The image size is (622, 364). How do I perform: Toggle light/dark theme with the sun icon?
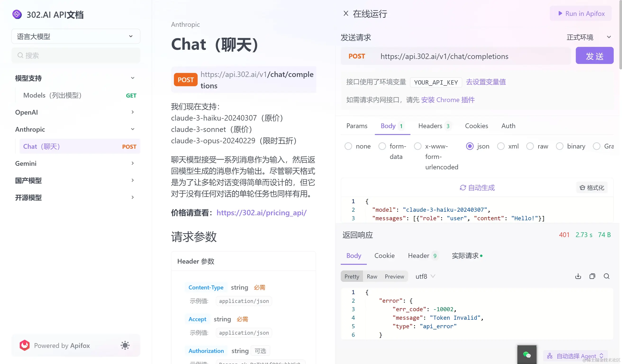125,345
